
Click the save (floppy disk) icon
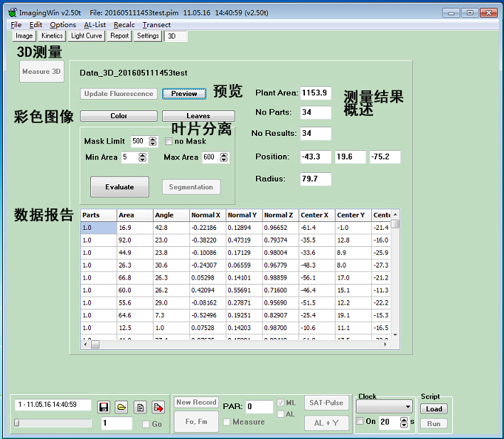coord(104,407)
